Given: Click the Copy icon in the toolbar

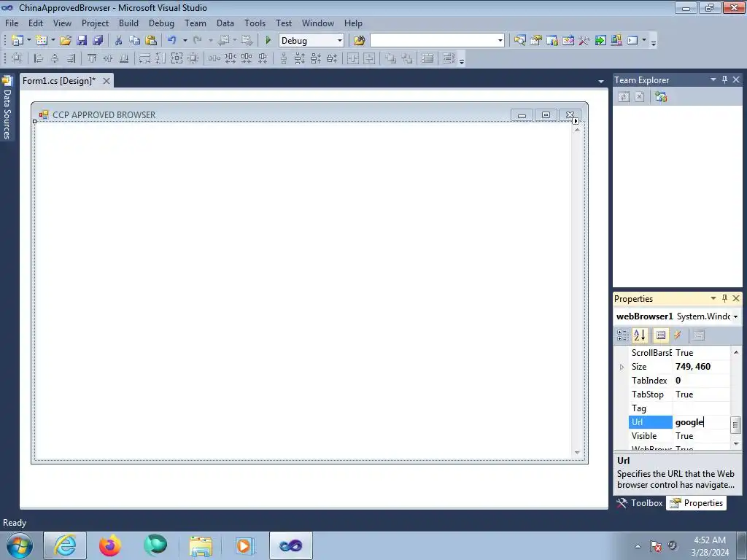Looking at the screenshot, I should click(x=134, y=41).
